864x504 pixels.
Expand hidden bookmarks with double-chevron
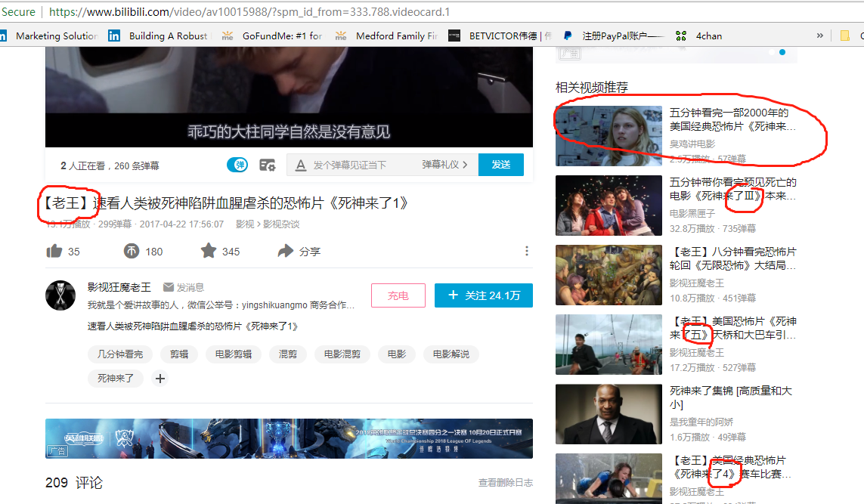point(820,36)
